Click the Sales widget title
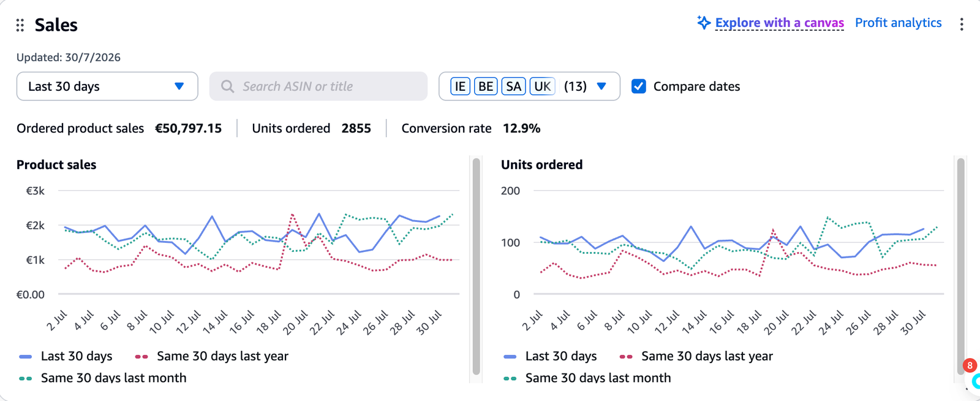Screen dimensions: 980x401 pyautogui.click(x=56, y=25)
